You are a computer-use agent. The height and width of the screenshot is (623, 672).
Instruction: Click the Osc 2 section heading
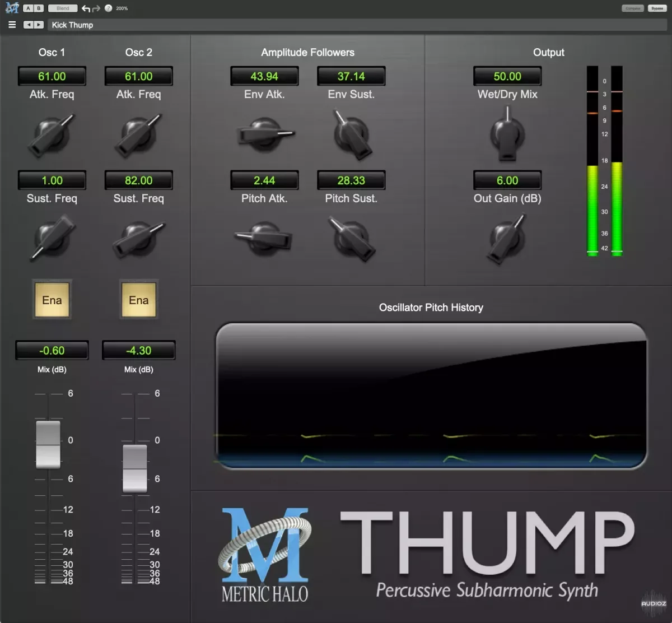coord(139,52)
